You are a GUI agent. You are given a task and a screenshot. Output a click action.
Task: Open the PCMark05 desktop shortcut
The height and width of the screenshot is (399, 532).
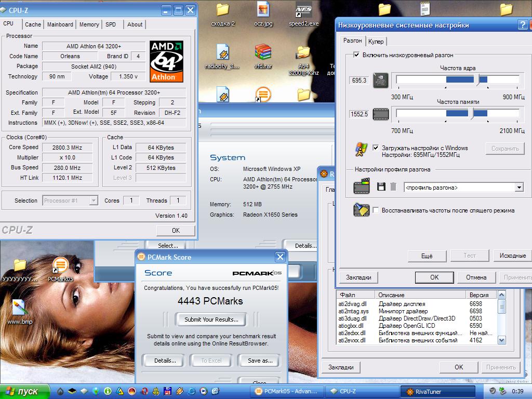tap(60, 270)
